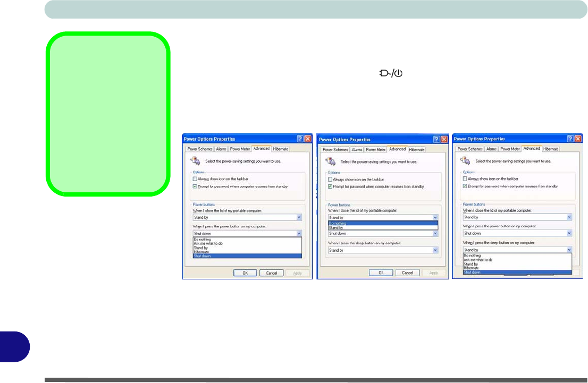
Task: Switch to Power Schemes tab in the middle dialog
Action: point(335,149)
